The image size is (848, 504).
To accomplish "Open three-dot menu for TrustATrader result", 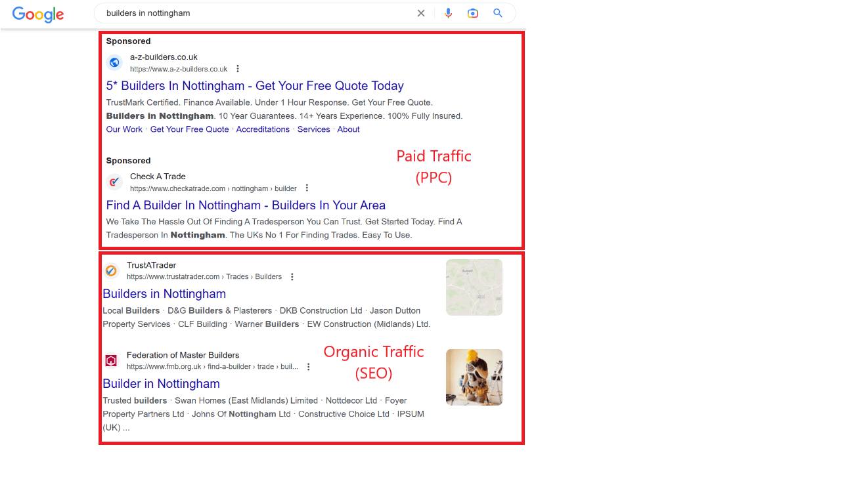I will pyautogui.click(x=292, y=277).
